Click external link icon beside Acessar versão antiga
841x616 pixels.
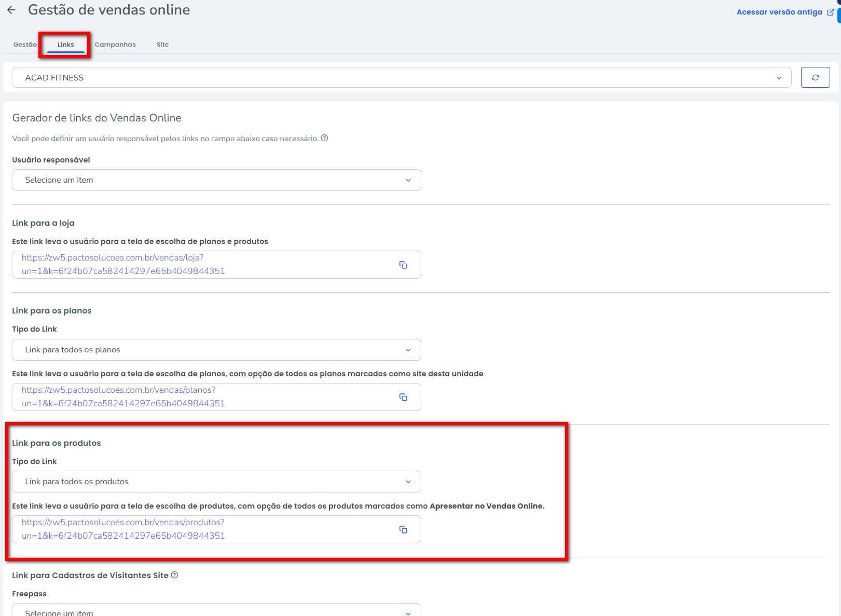point(830,12)
